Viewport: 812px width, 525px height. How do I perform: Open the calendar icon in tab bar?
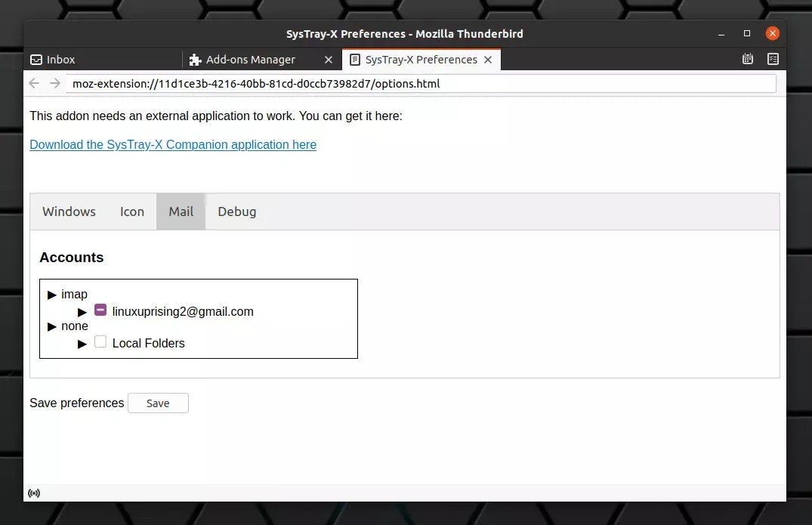click(748, 59)
